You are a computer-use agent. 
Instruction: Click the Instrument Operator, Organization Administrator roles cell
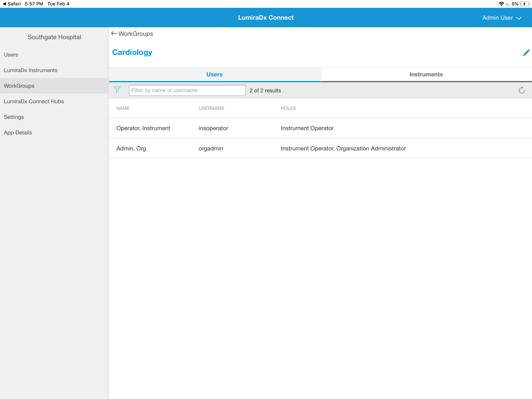click(x=343, y=148)
